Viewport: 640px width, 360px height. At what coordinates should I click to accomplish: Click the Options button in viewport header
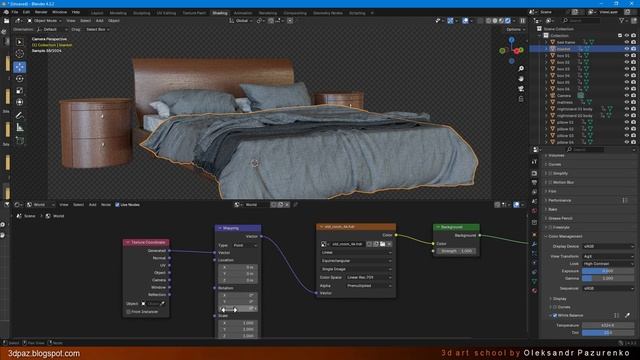pyautogui.click(x=516, y=29)
